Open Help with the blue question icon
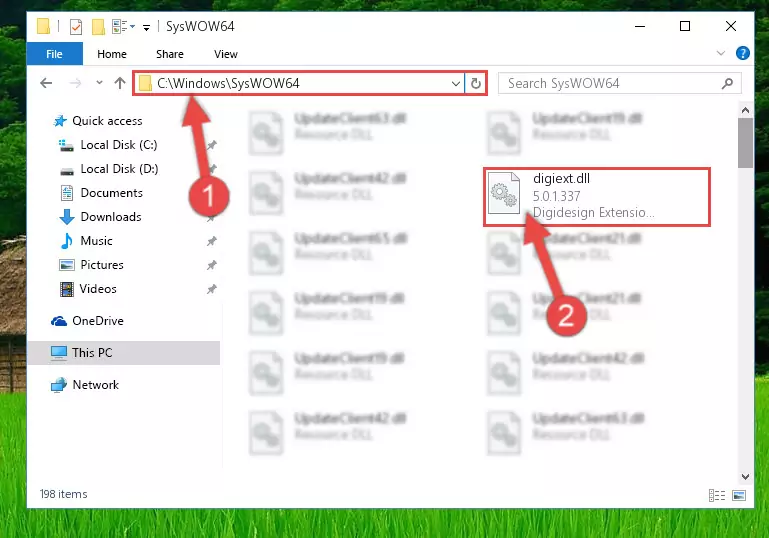769x538 pixels. pyautogui.click(x=743, y=53)
